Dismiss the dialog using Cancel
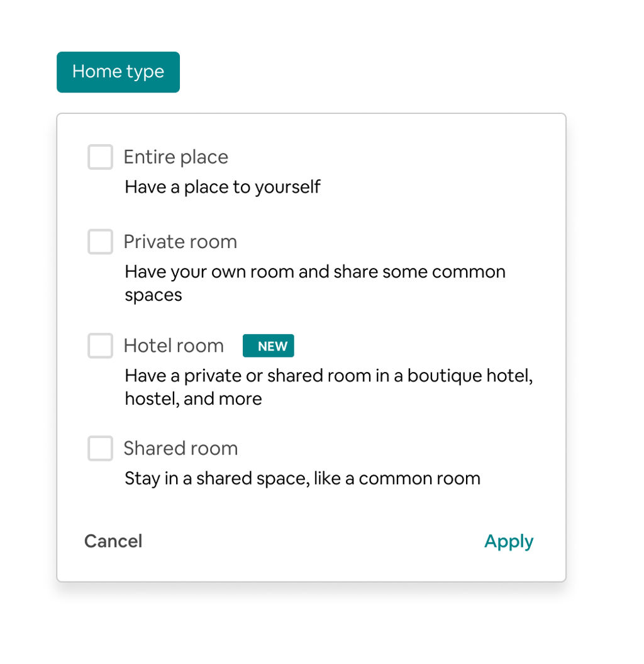Viewport: 644px width, 664px height. (x=113, y=541)
